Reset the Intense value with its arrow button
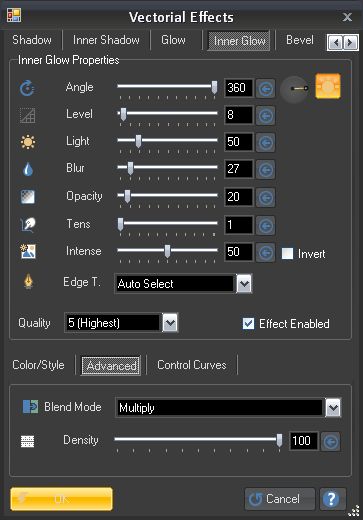The height and width of the screenshot is (520, 363). (x=265, y=252)
